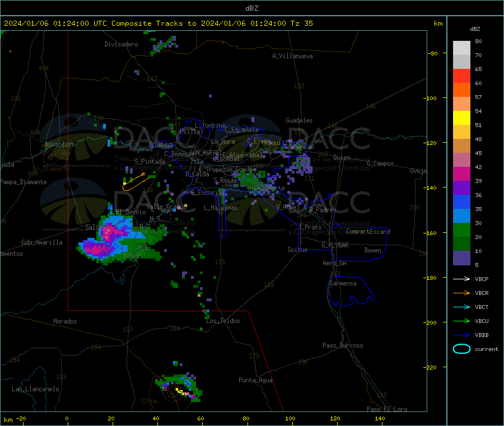Click the green VBCU arrow legend icon
Screen dimensions: 504x426
coord(461,321)
